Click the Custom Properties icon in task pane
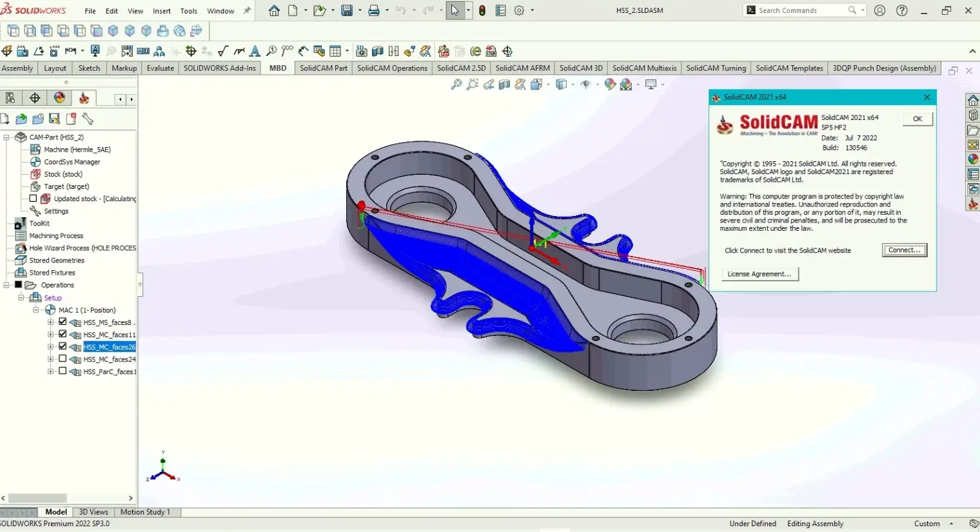Screen dimensions: 980x532 (x=973, y=174)
